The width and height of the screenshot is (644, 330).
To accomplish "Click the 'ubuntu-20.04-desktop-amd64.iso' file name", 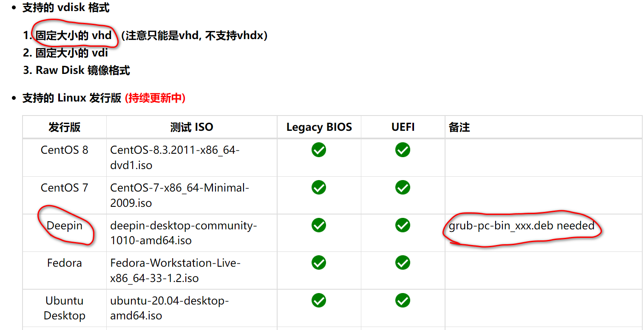I will [x=170, y=308].
